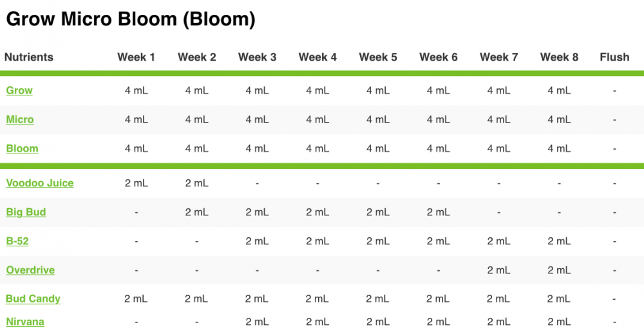This screenshot has width=644, height=334.
Task: Click the Grow Micro Bloom (Bloom) heading
Action: (131, 19)
